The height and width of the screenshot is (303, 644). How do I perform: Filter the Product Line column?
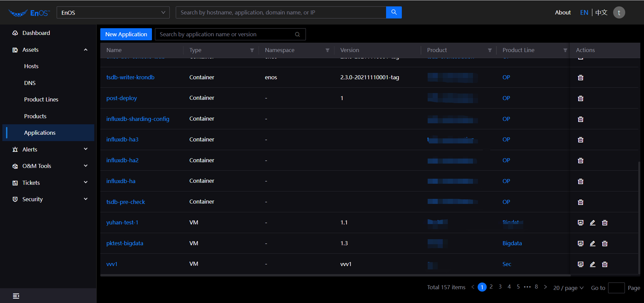pyautogui.click(x=565, y=50)
